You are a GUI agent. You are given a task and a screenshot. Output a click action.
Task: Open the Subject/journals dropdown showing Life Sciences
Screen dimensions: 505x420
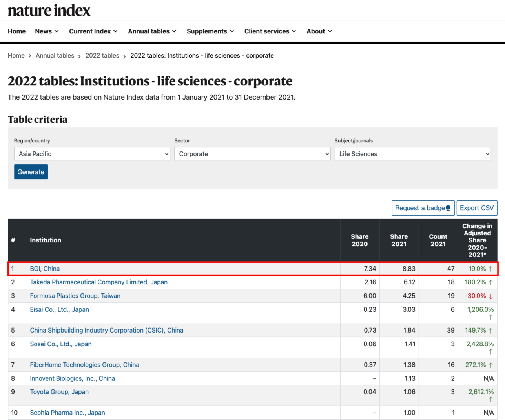413,154
